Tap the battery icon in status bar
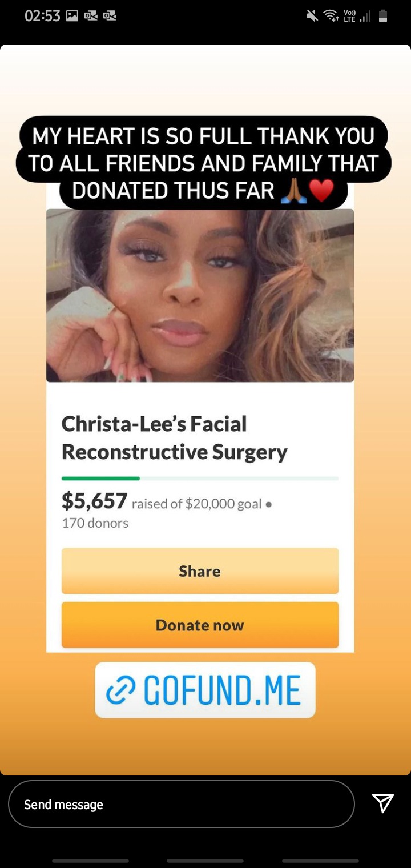Viewport: 411px width, 868px height. (383, 16)
